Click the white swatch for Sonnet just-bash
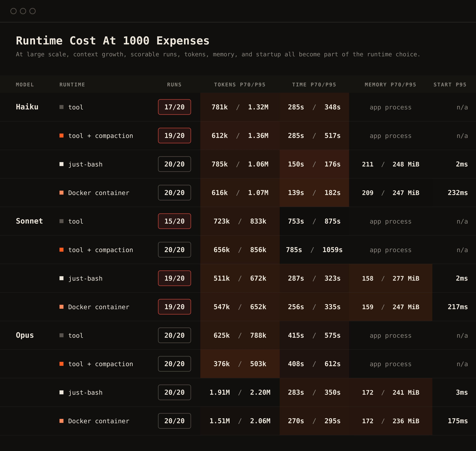The height and width of the screenshot is (451, 476). click(x=62, y=278)
